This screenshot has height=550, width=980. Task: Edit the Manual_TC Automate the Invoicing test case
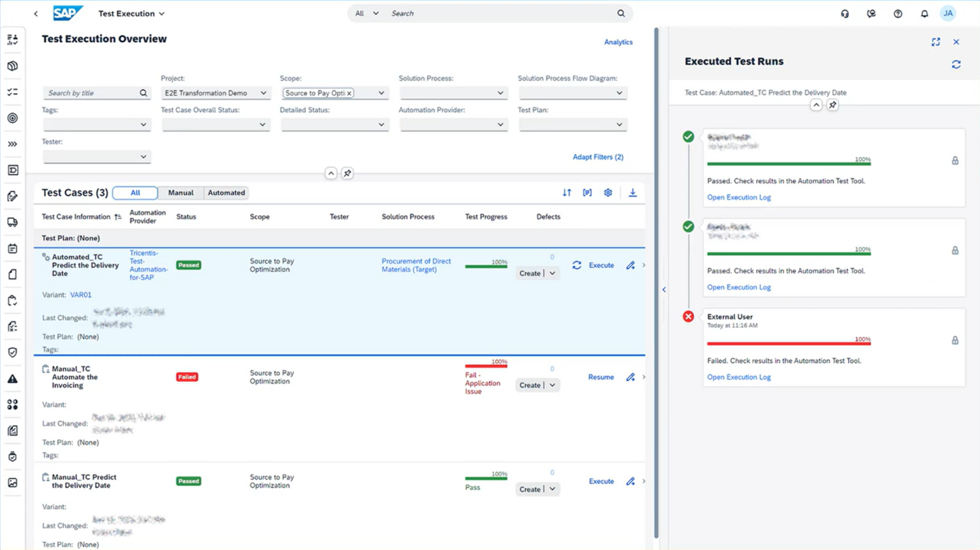click(630, 376)
